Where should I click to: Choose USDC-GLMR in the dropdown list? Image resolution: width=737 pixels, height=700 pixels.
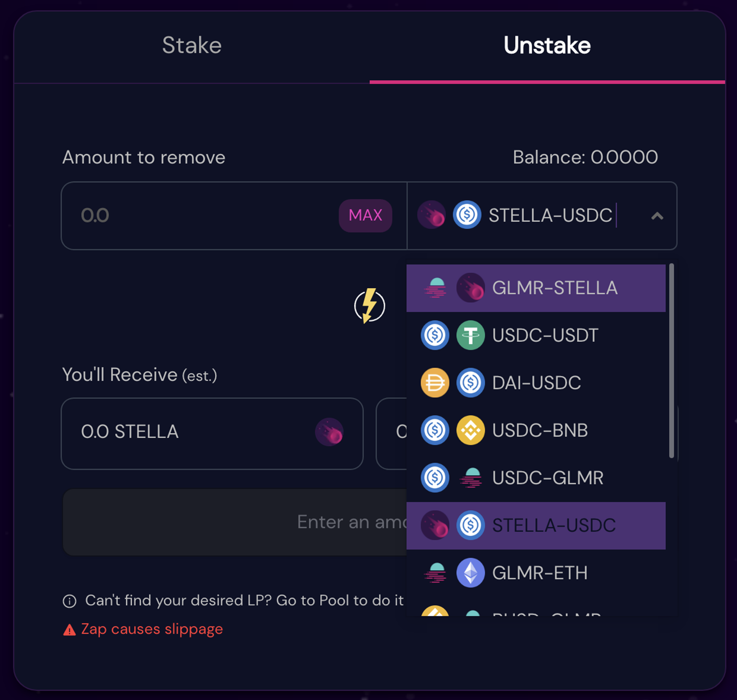(x=536, y=478)
